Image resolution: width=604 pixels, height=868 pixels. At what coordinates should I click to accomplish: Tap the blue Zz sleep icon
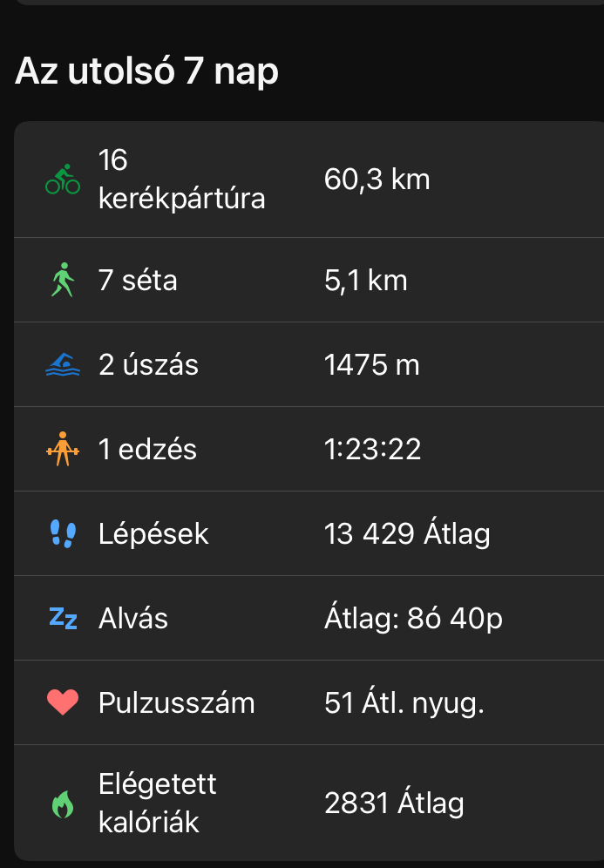[x=63, y=618]
